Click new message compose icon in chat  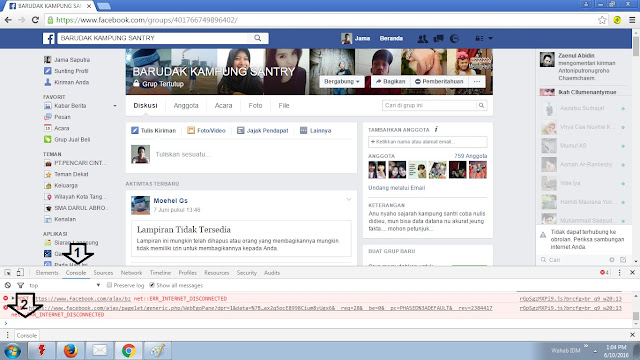click(623, 260)
